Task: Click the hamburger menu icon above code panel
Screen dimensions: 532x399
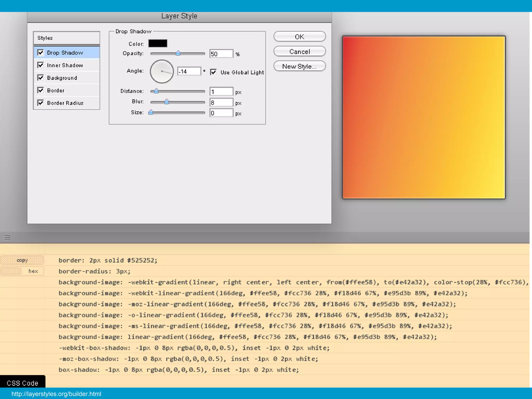Action: coord(7,237)
